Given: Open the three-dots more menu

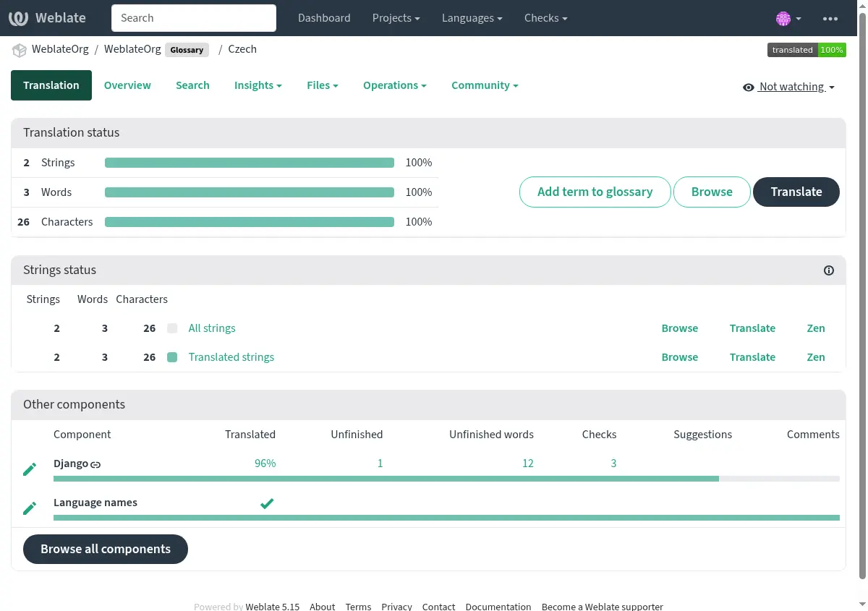Looking at the screenshot, I should pos(830,19).
